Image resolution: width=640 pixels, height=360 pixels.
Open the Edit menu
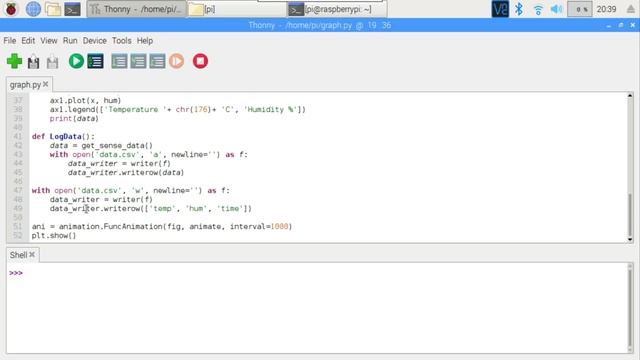click(28, 41)
